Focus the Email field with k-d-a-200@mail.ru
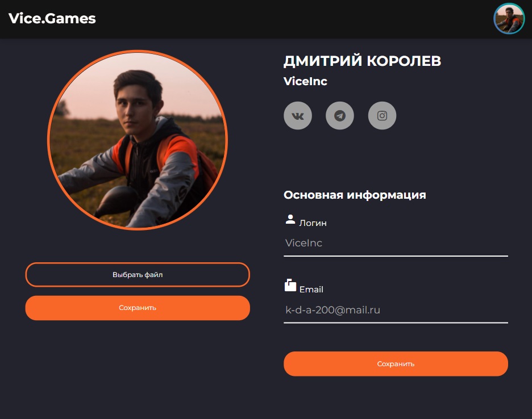 click(x=396, y=310)
